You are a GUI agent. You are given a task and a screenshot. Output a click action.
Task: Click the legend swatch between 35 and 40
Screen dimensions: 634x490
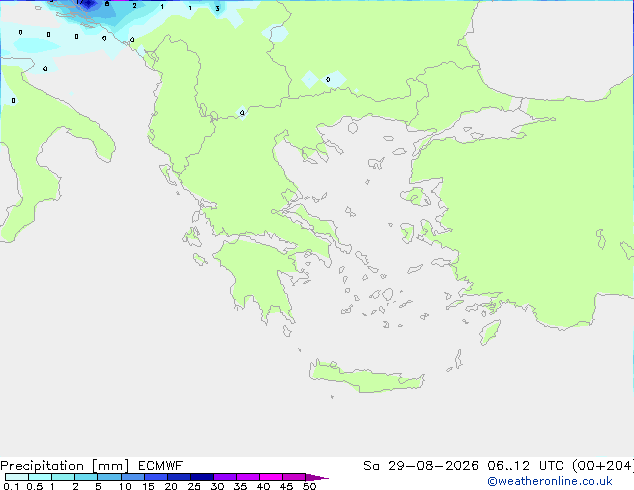(247, 477)
